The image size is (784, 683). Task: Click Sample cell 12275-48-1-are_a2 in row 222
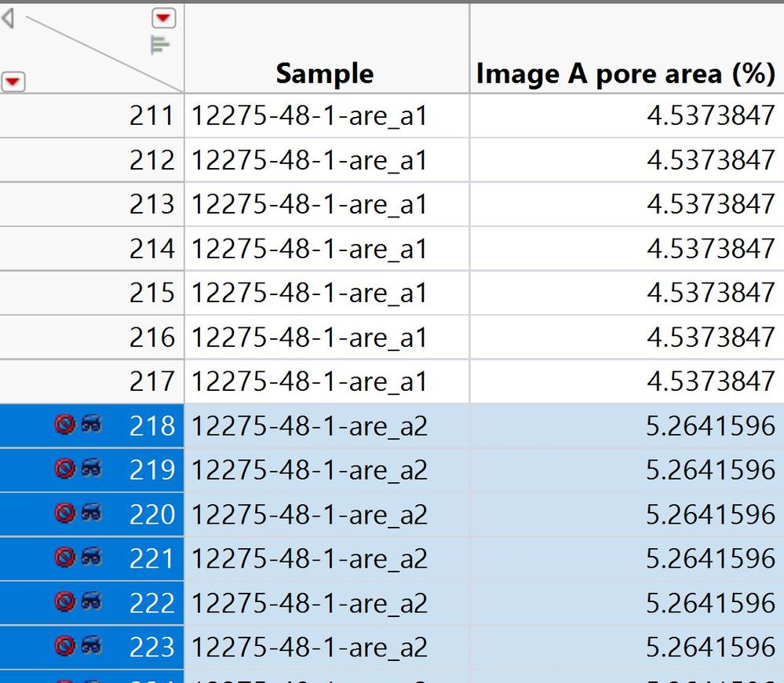326,603
